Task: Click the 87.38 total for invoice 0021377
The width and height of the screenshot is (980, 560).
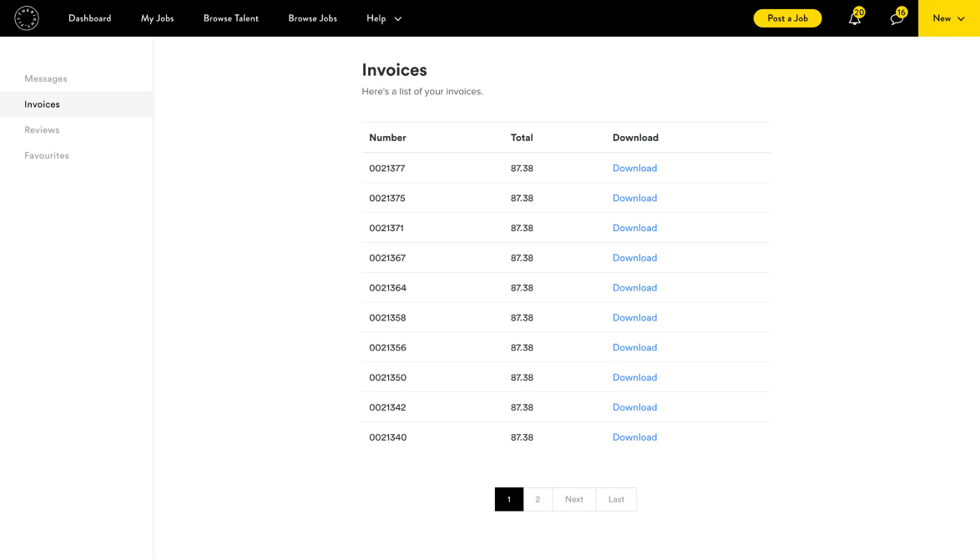Action: [x=522, y=168]
